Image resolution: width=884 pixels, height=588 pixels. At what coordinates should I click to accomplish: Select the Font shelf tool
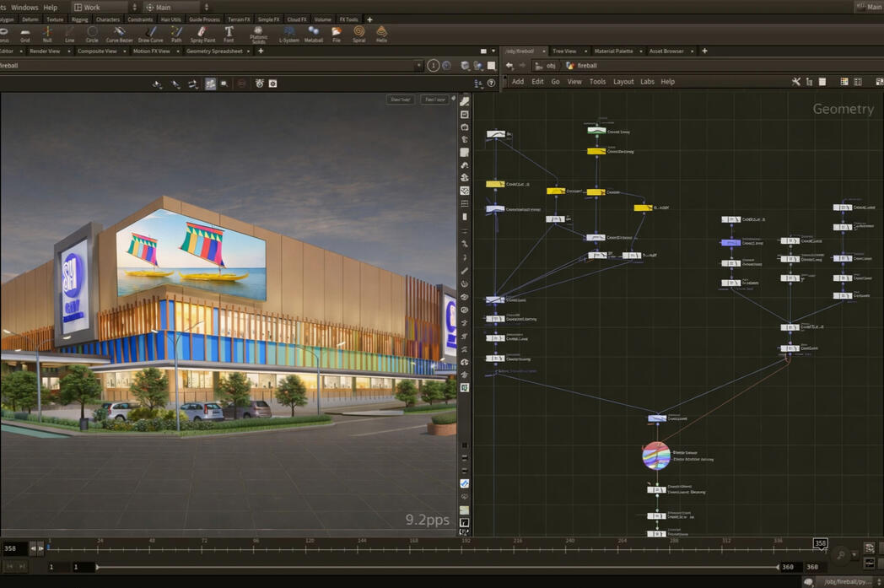[229, 35]
